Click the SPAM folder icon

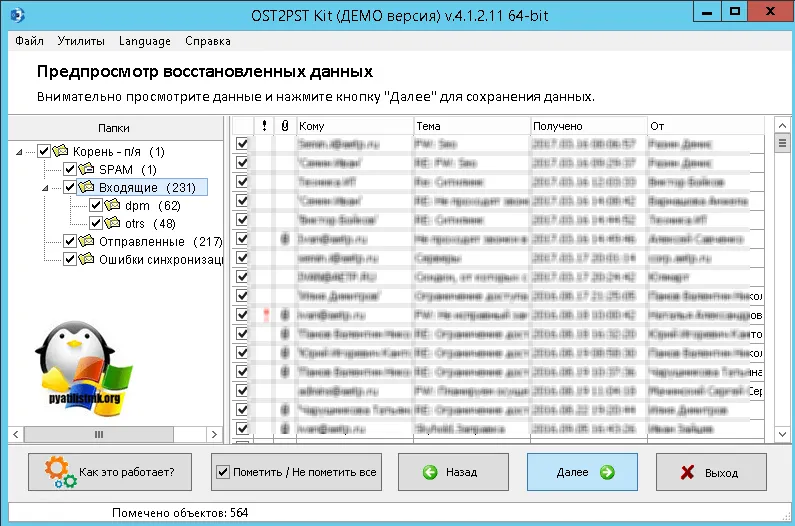tap(86, 168)
